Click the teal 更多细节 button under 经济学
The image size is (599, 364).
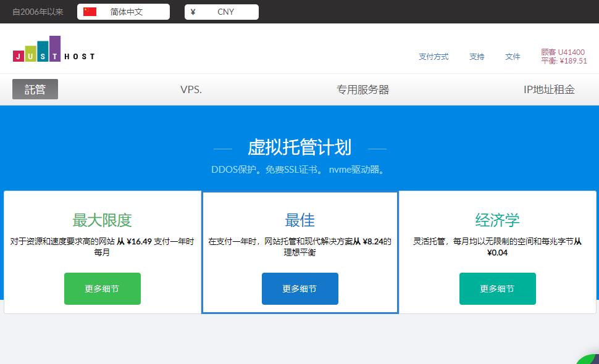click(x=498, y=289)
